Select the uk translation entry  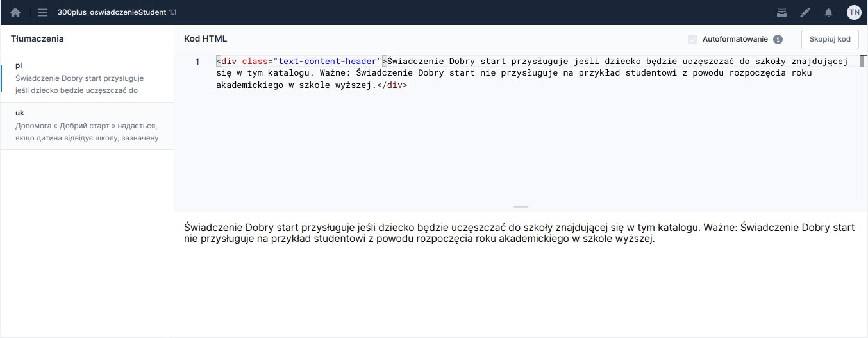pos(87,126)
